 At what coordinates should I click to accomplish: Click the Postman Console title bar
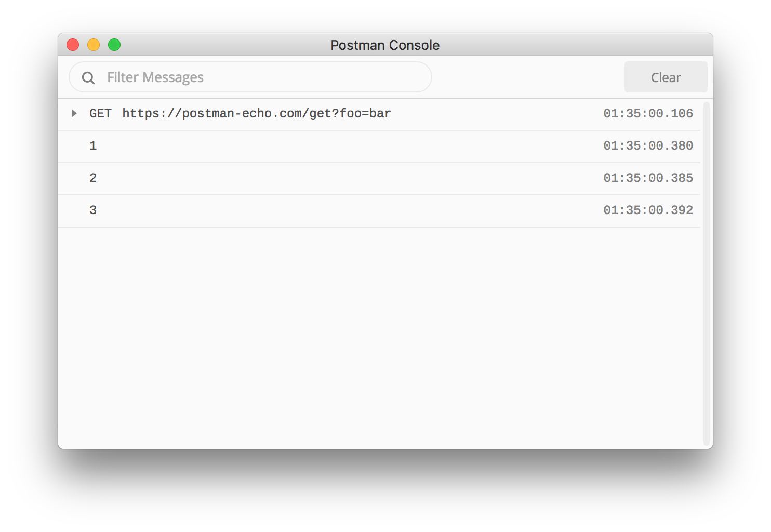click(384, 45)
